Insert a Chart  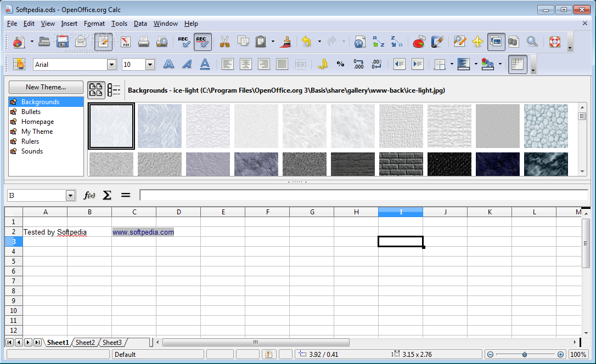point(419,41)
